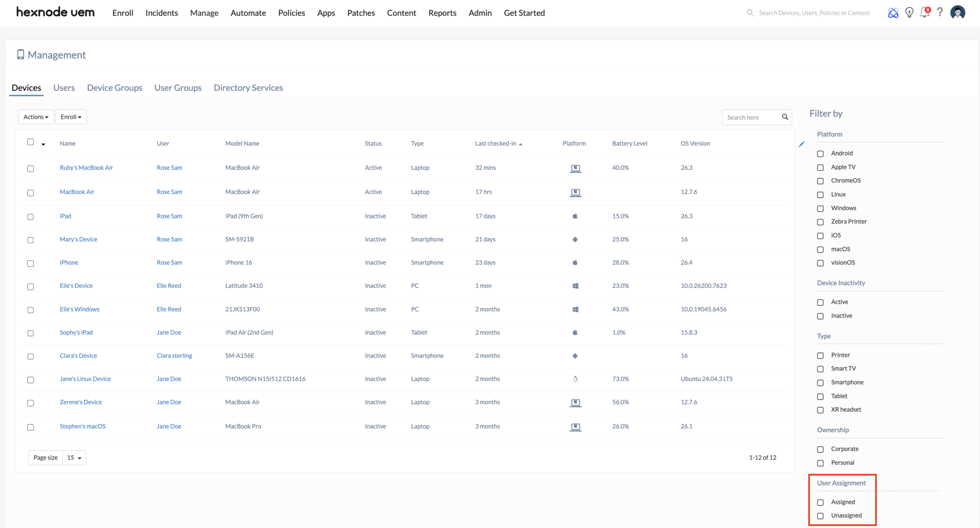Open the help question mark icon
The height and width of the screenshot is (528, 980).
[x=940, y=12]
